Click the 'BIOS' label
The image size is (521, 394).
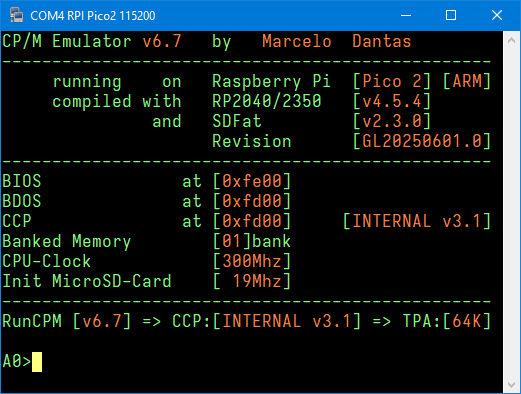tap(22, 181)
